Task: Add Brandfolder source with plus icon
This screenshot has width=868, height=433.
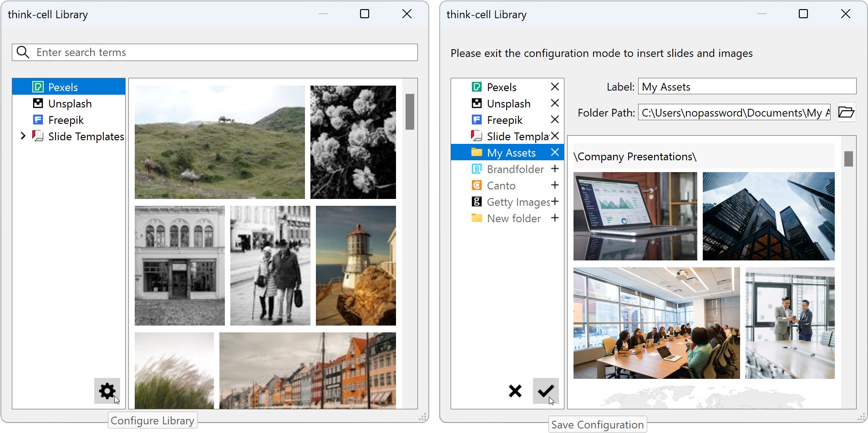Action: [554, 169]
